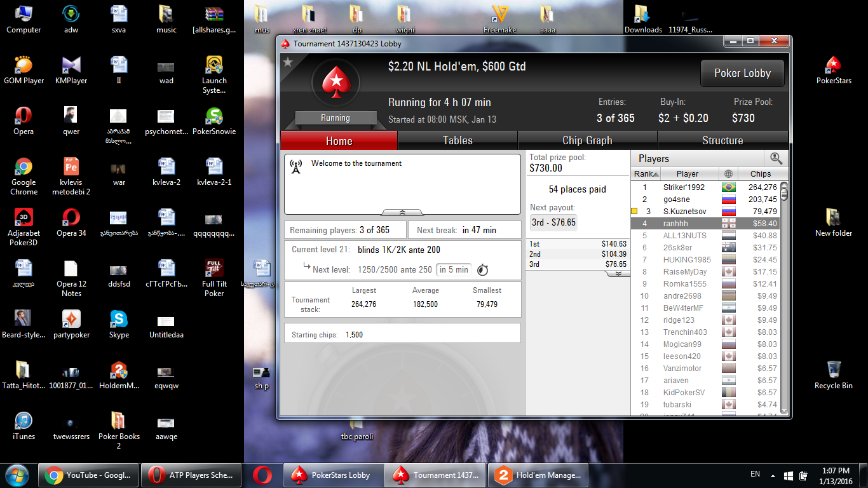Expand the payouts list below 3rd place
The image size is (868, 488).
point(617,274)
